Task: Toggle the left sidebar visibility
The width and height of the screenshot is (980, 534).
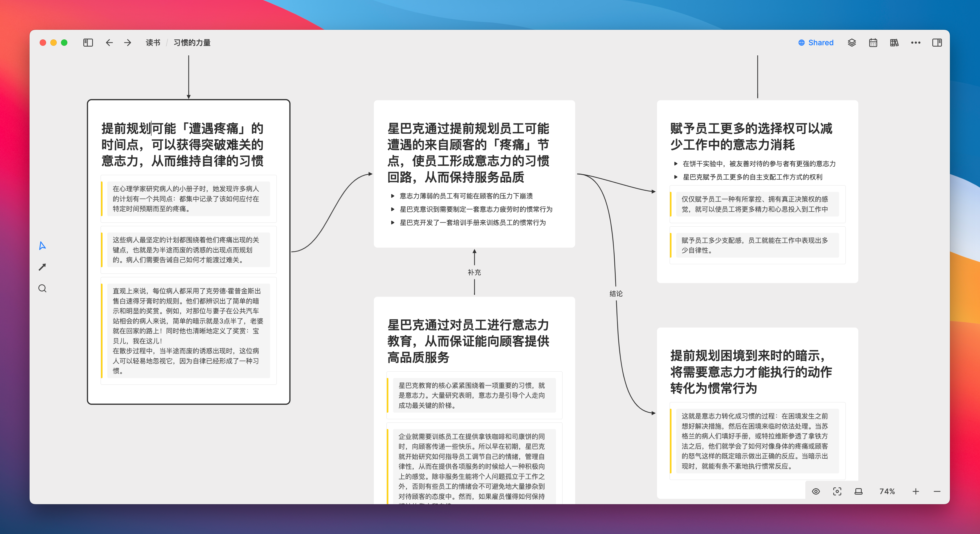Action: (x=88, y=43)
